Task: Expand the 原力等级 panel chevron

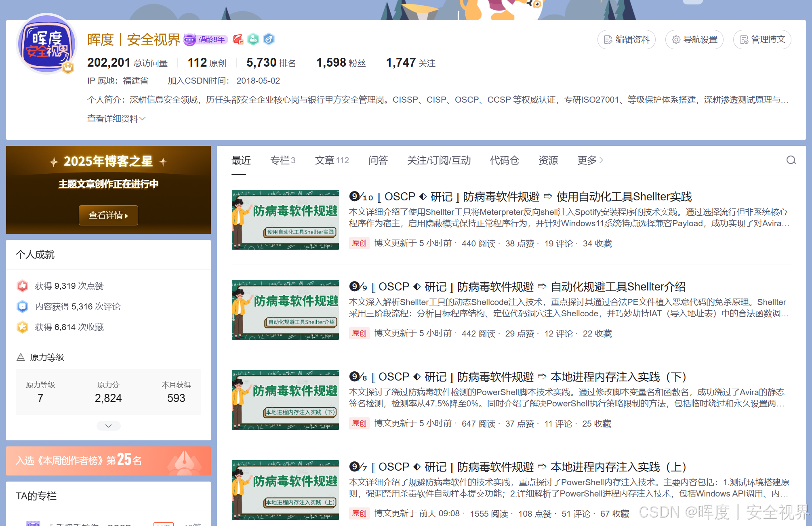Action: (x=108, y=425)
